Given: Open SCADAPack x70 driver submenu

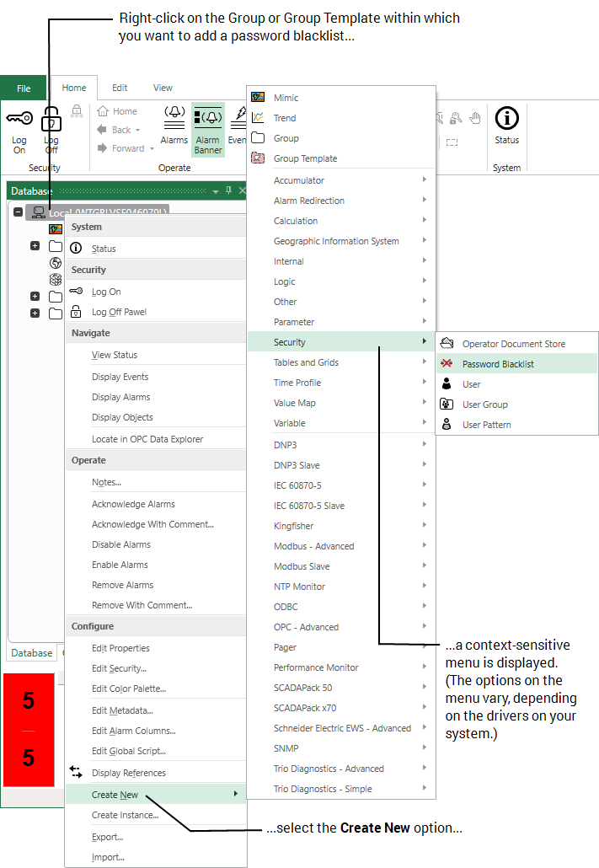Looking at the screenshot, I should coord(340,708).
